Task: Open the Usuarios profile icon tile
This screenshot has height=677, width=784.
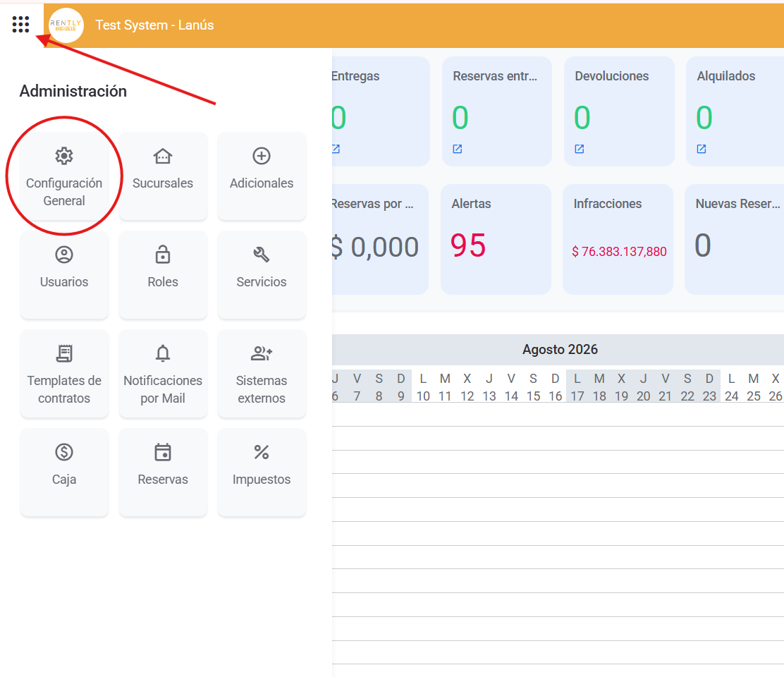Action: point(64,274)
